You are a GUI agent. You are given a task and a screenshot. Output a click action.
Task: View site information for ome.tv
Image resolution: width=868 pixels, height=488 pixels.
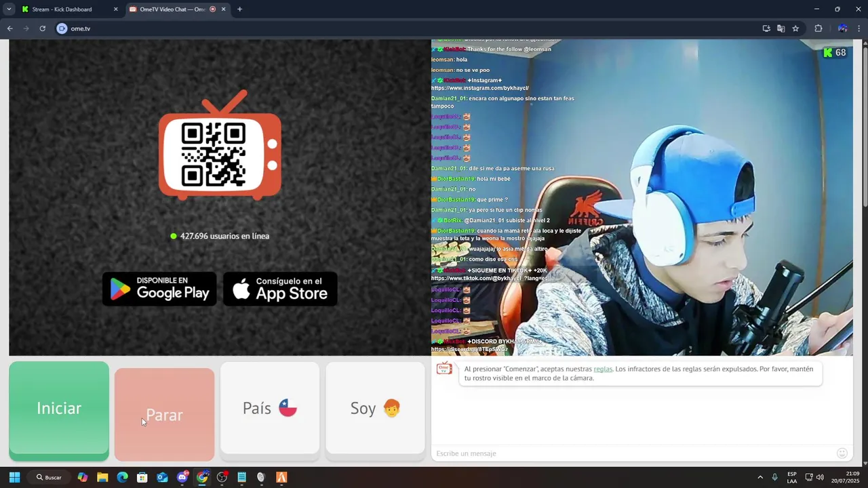[62, 28]
